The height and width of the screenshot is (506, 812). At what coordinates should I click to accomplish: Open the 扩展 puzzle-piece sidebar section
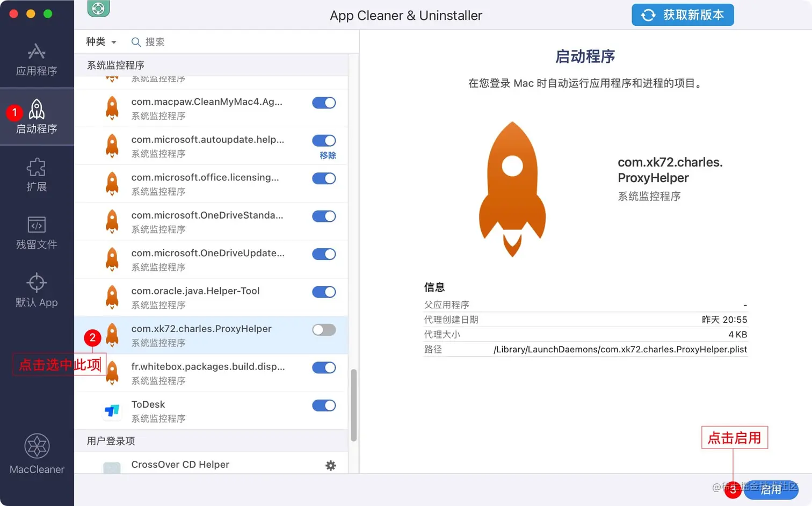click(37, 175)
